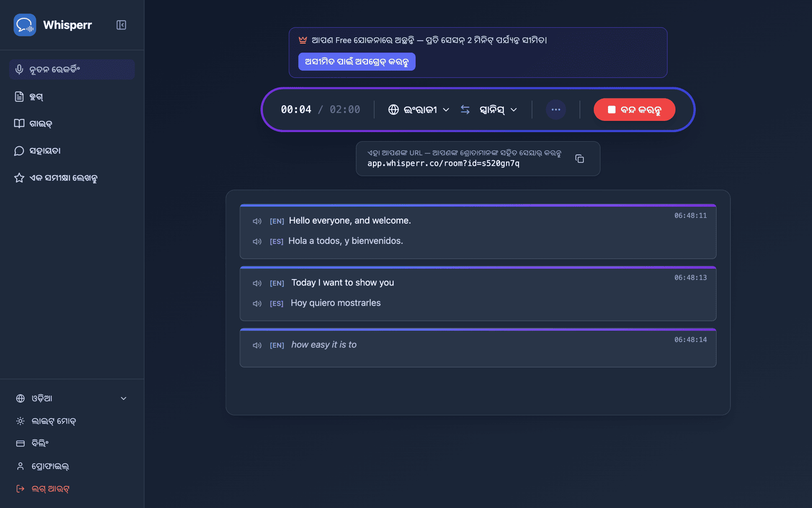Toggle light mode
Image resolution: width=812 pixels, height=508 pixels.
click(x=72, y=421)
